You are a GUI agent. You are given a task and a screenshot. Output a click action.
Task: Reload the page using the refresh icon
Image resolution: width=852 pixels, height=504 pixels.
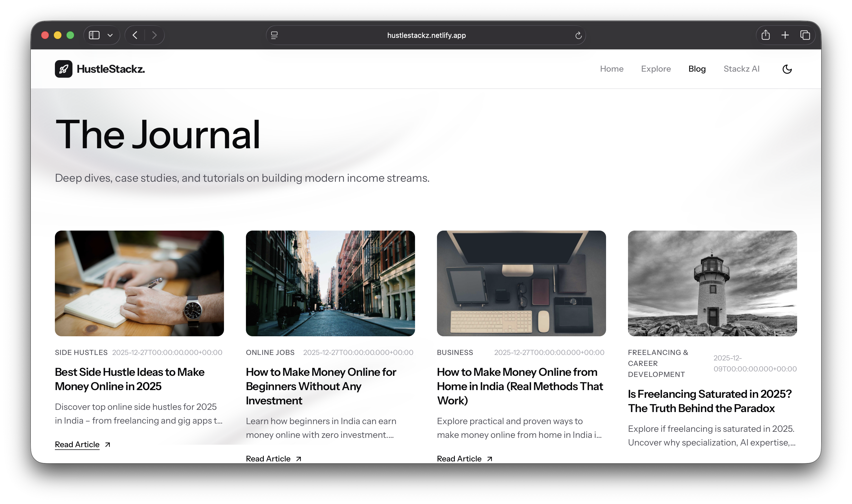[x=578, y=35]
